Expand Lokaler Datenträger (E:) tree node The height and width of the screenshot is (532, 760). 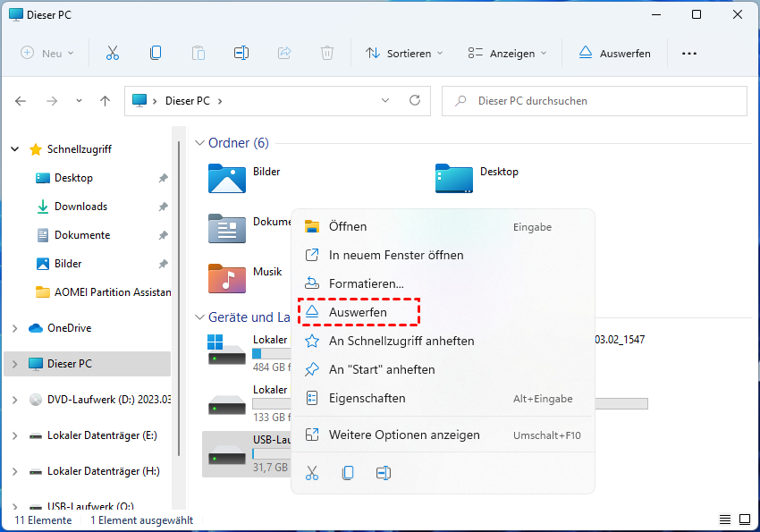coord(15,435)
